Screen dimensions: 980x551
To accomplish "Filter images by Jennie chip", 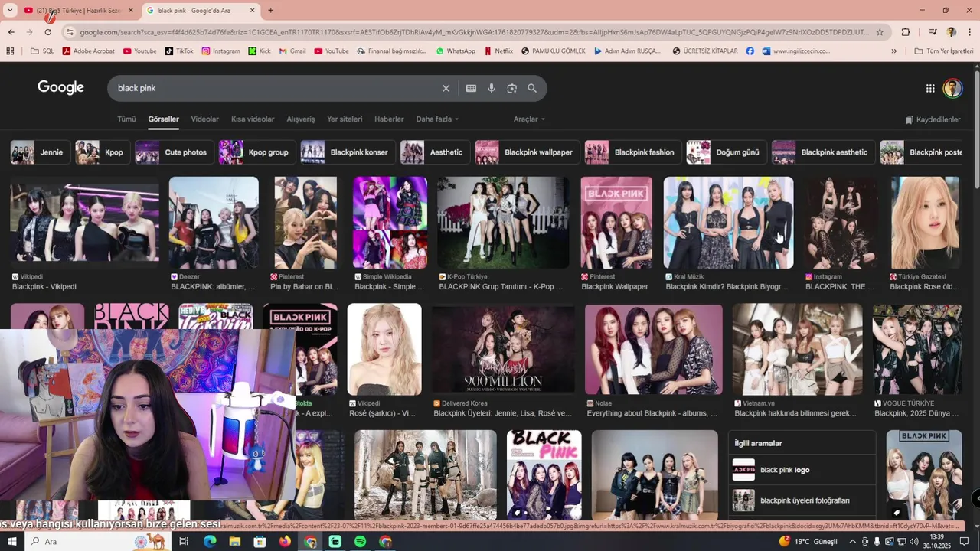I will click(41, 152).
